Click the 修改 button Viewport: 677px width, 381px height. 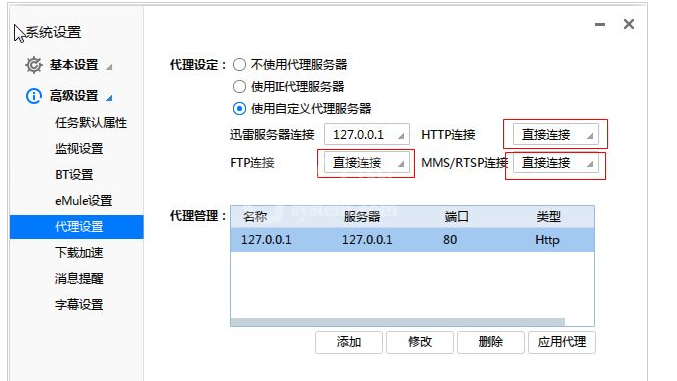(x=420, y=342)
